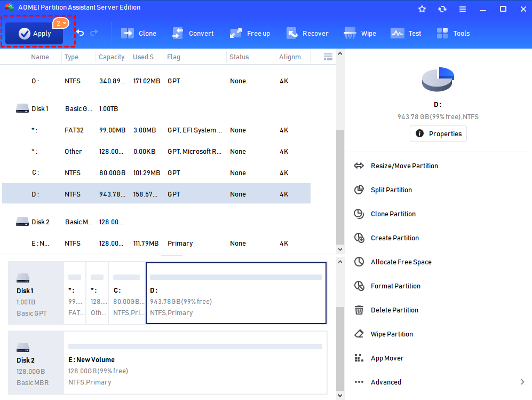
Task: Open the Clone menu
Action: 139,33
